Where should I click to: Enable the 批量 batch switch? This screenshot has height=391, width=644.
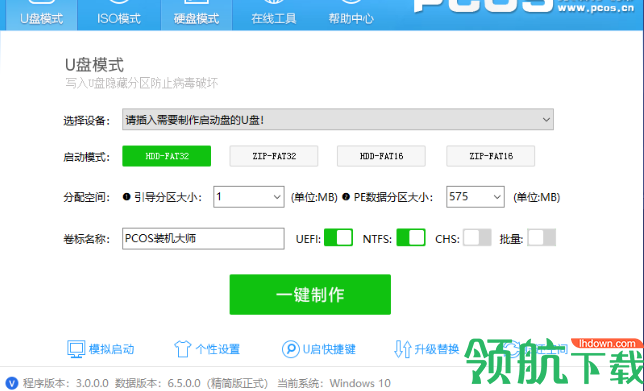tap(542, 237)
